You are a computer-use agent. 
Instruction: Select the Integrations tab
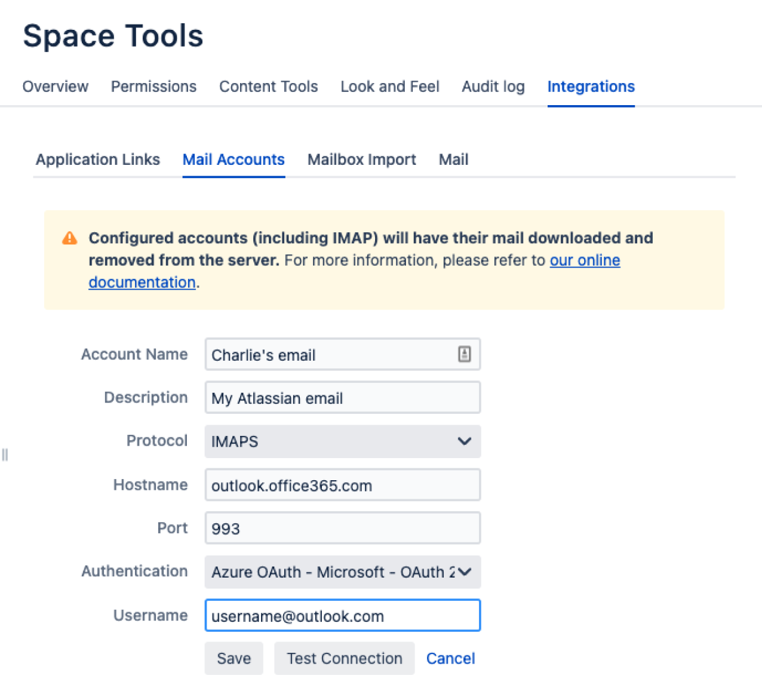591,87
